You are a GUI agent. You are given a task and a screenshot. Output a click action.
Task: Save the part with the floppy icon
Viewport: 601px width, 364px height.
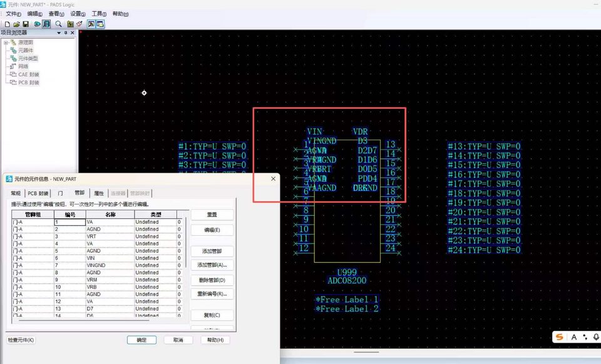[x=26, y=24]
